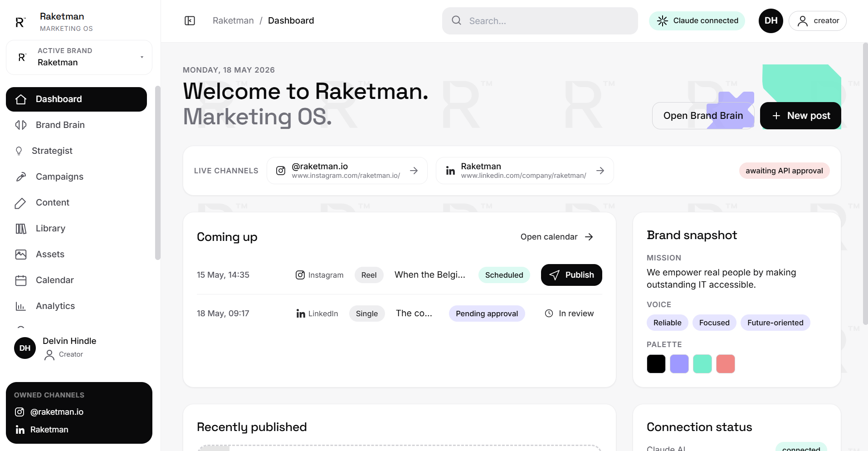Open the Content section

pos(76,203)
